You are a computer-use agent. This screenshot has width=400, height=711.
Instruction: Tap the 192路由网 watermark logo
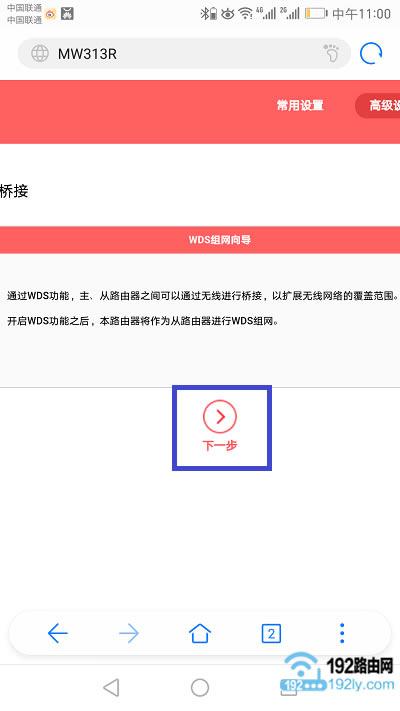338,672
